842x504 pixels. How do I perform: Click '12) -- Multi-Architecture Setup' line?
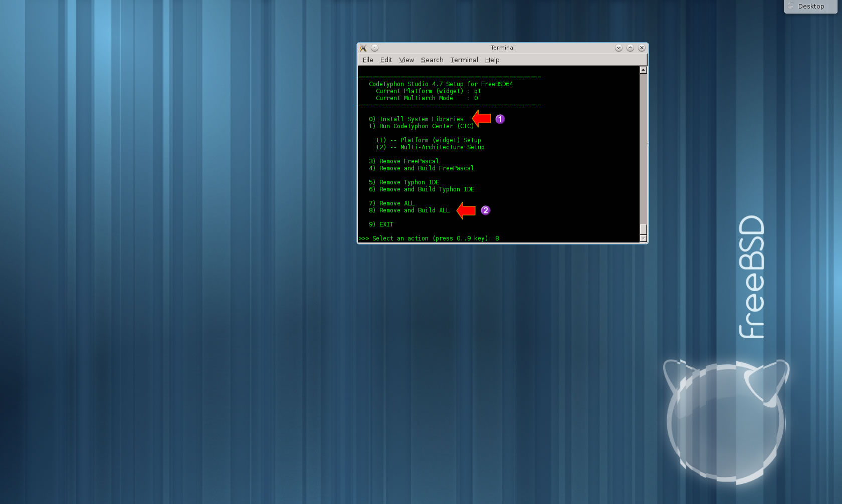coord(430,147)
